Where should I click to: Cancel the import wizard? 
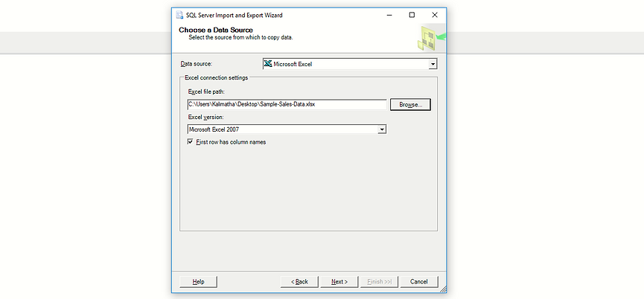click(x=419, y=282)
